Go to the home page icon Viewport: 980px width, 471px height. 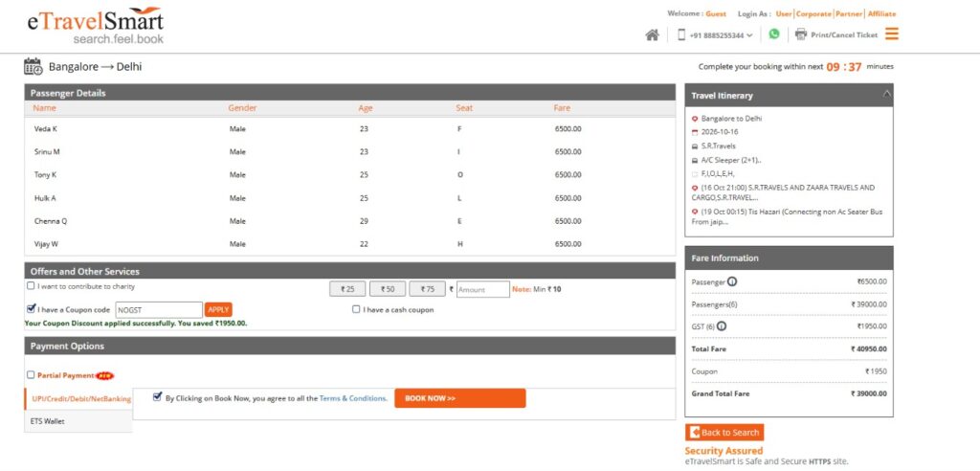652,35
